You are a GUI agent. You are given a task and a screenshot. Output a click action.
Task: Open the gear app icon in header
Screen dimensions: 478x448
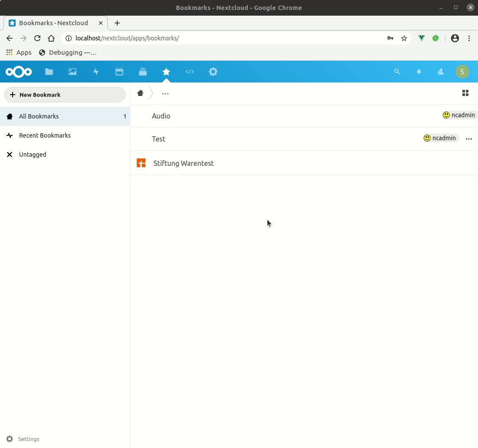click(x=213, y=72)
